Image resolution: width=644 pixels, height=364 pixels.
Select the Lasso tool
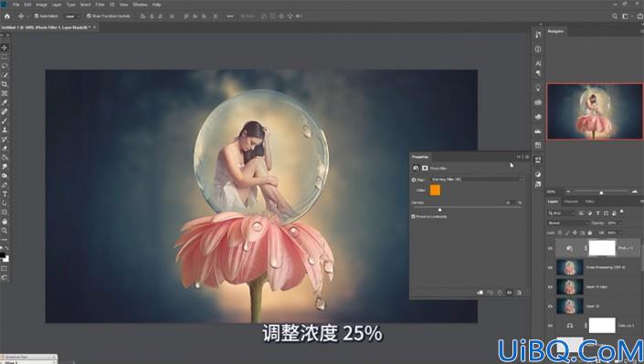click(x=5, y=66)
